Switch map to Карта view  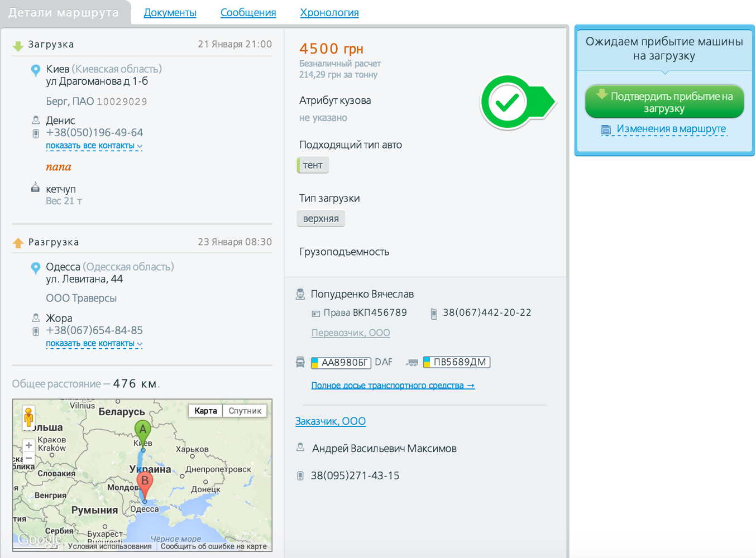tap(205, 411)
